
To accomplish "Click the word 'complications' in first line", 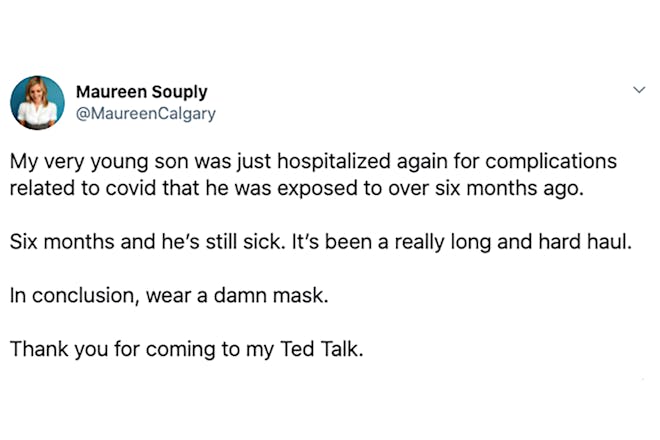I will [x=551, y=162].
